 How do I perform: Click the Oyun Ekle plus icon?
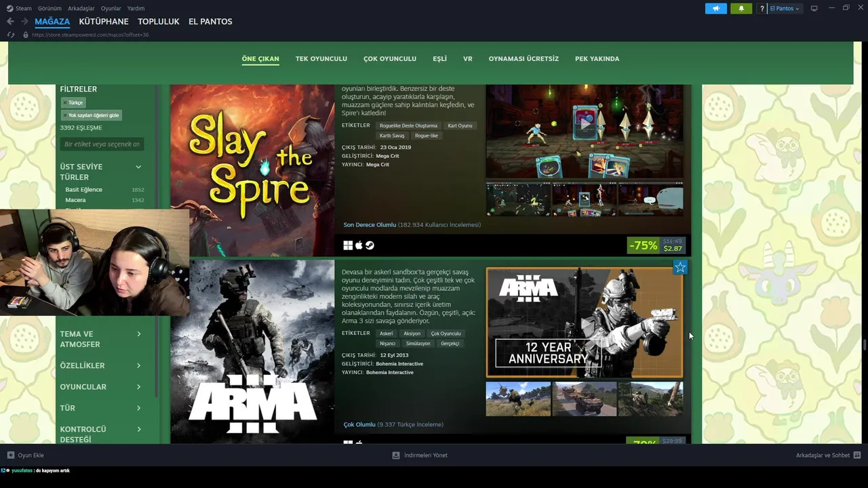click(x=10, y=455)
